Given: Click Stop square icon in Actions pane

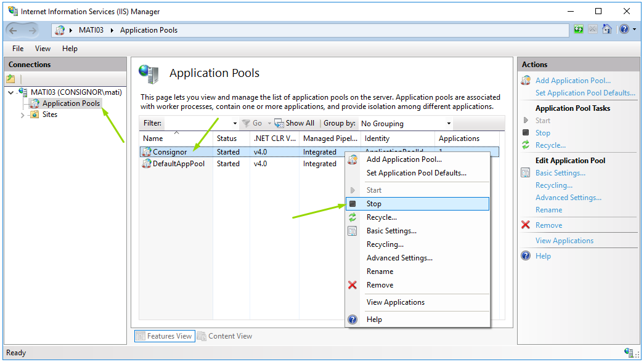Looking at the screenshot, I should (x=526, y=132).
